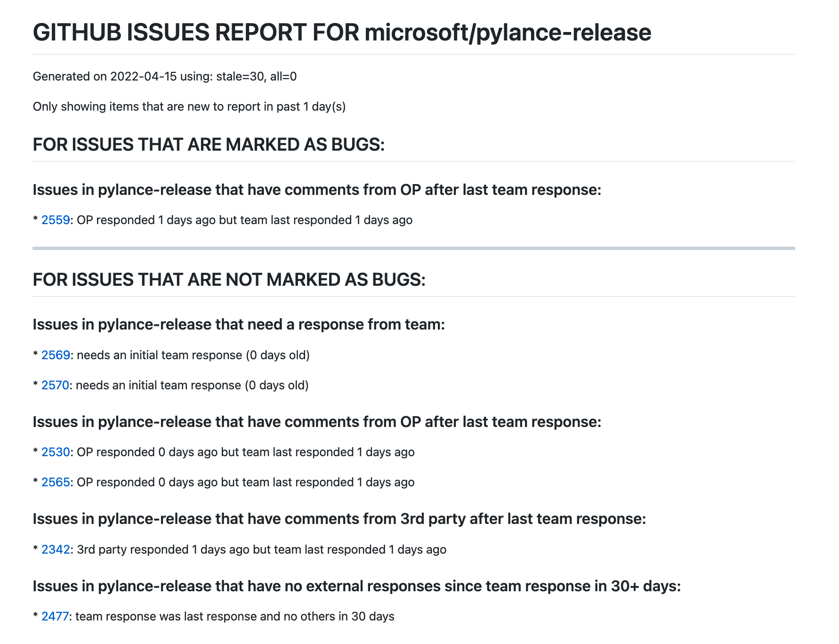This screenshot has width=839, height=644.
Task: Click text 'OP responded 1 days ago' for 2559
Action: 146,220
